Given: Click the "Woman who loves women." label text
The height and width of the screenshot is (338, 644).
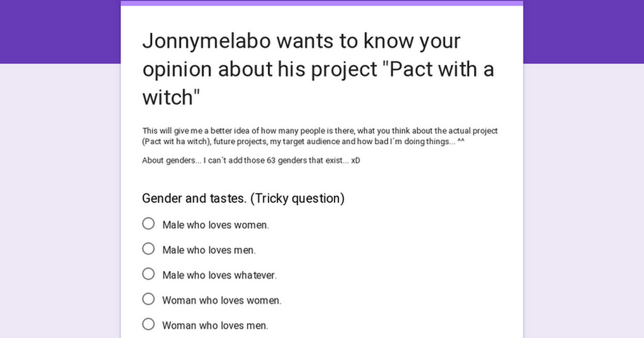Looking at the screenshot, I should [x=222, y=300].
